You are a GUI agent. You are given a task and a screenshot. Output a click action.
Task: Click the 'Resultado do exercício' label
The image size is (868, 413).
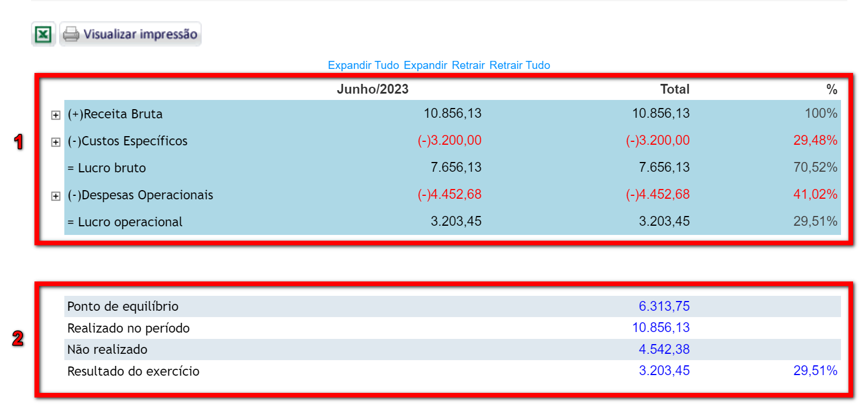pos(133,372)
